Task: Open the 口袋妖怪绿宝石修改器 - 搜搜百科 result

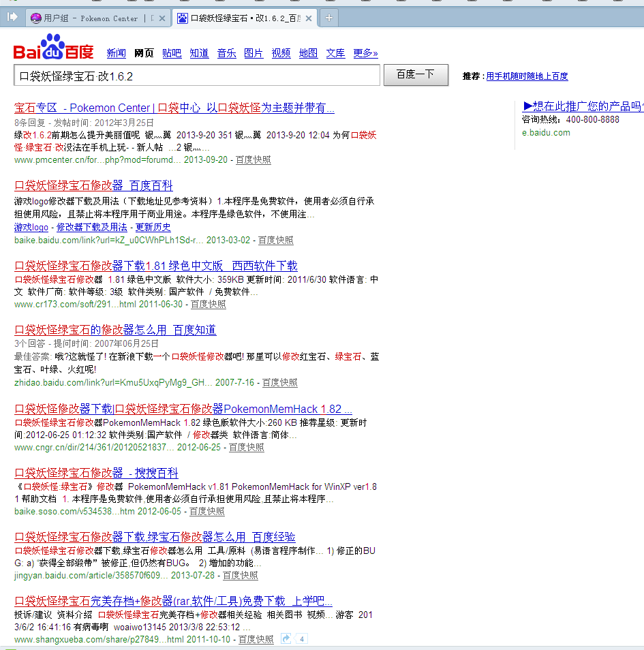Action: (x=96, y=473)
